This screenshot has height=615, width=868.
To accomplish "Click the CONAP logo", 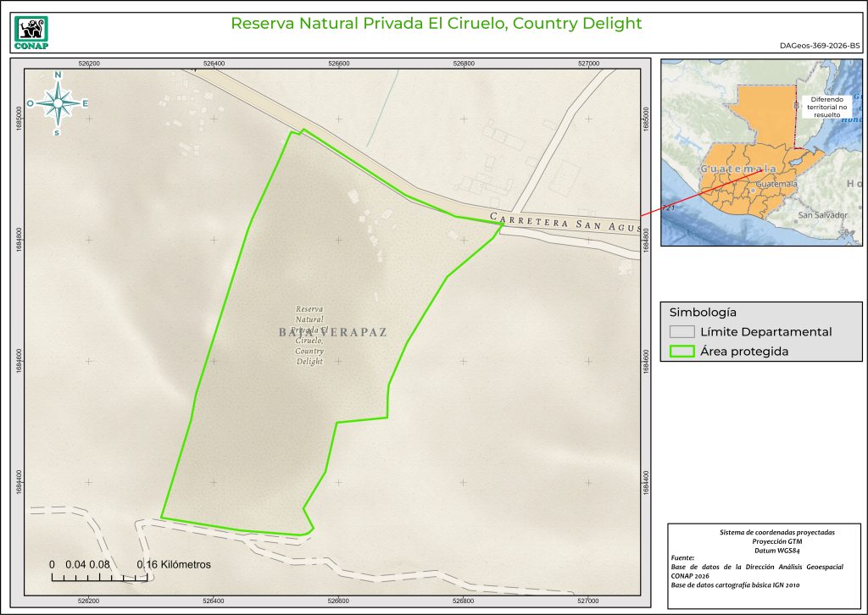I will pyautogui.click(x=31, y=32).
